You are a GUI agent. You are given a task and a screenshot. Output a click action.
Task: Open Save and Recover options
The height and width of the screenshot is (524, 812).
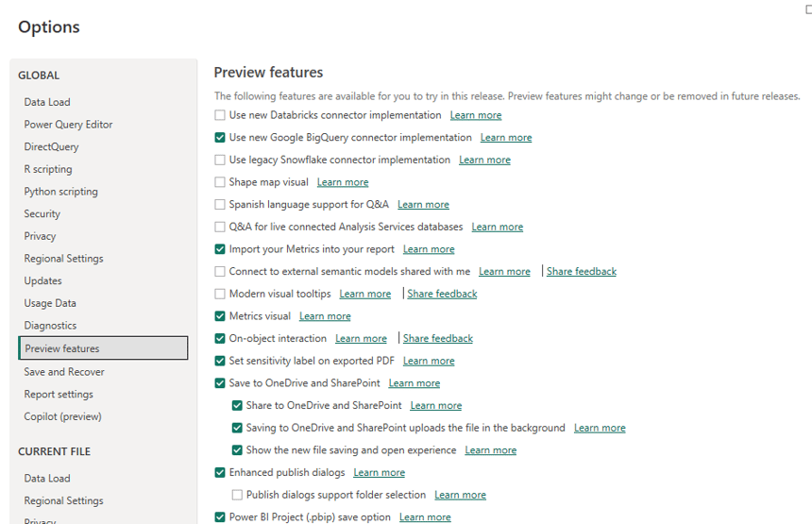point(64,372)
